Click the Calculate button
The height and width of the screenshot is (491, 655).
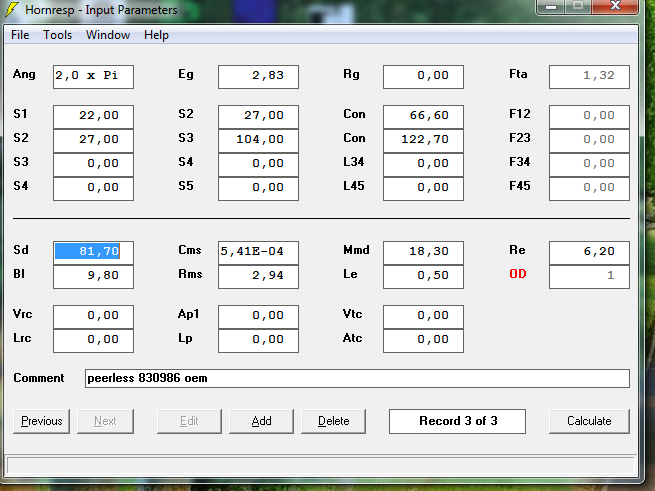coord(589,421)
